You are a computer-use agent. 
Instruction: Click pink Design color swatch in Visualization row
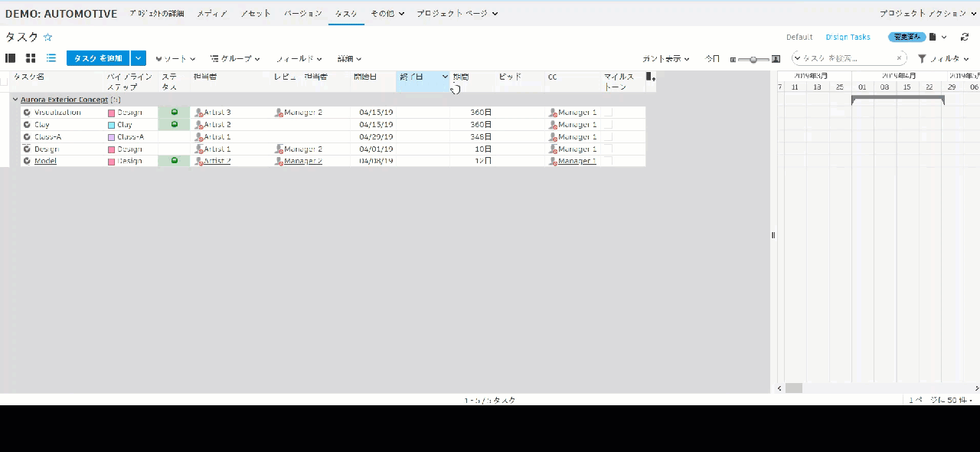(112, 113)
